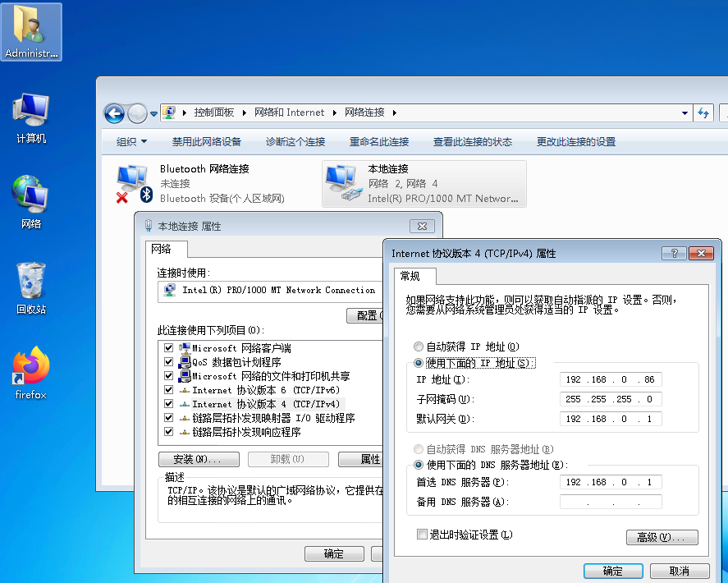Open advanced settings via 高级 button
This screenshot has height=583, width=728.
(662, 537)
